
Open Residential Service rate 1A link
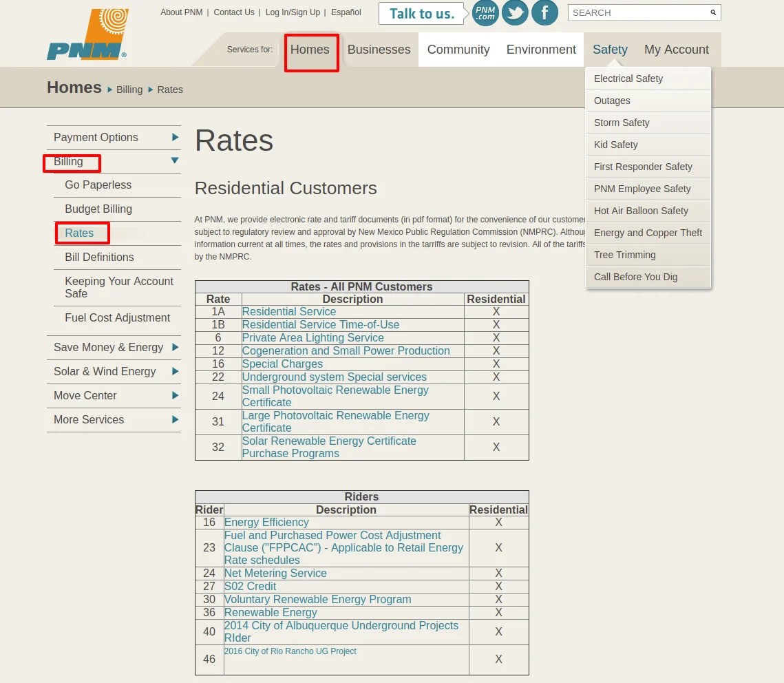[x=289, y=311]
